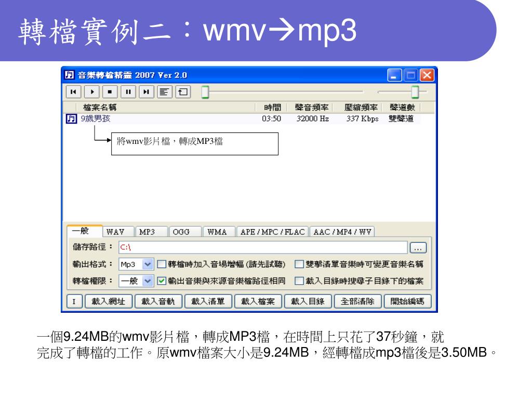The image size is (532, 399).
Task: Click the next track button
Action: [x=146, y=92]
